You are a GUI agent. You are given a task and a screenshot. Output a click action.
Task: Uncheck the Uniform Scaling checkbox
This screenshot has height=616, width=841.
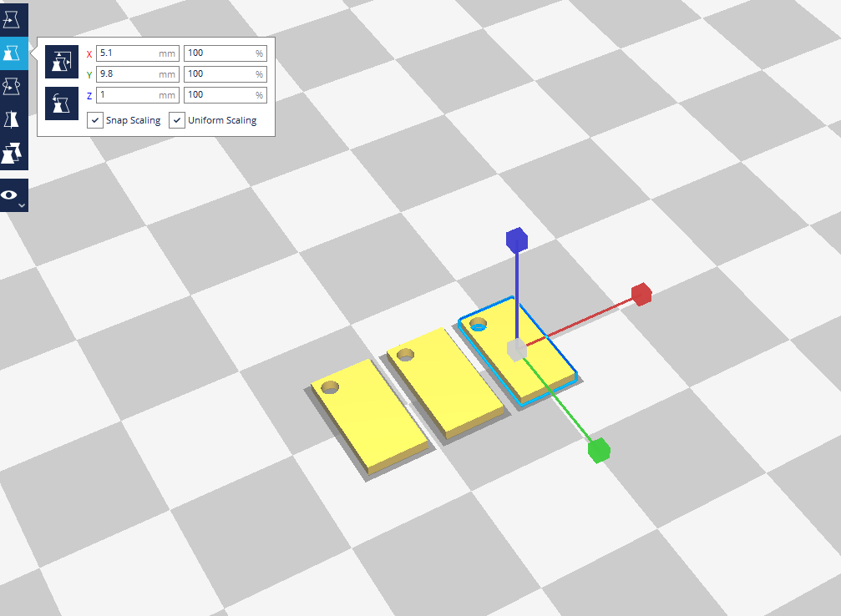coord(177,120)
